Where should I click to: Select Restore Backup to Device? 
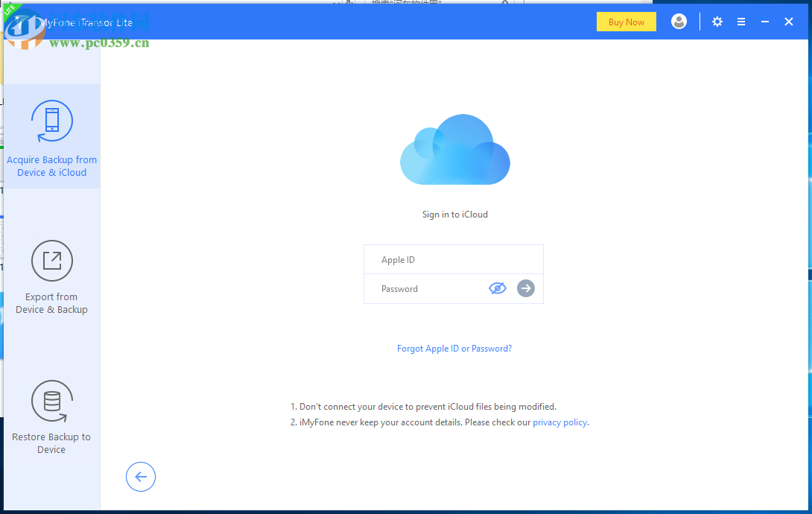tap(51, 417)
